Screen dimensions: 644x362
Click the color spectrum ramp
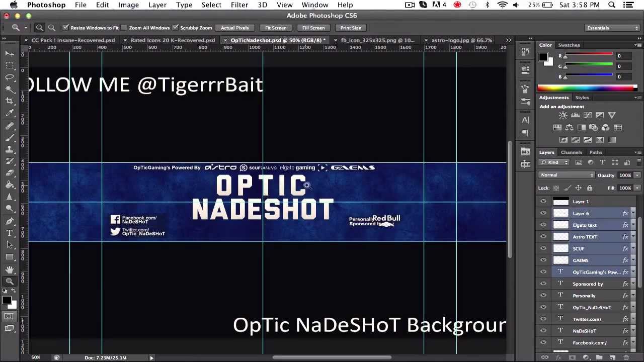[586, 88]
